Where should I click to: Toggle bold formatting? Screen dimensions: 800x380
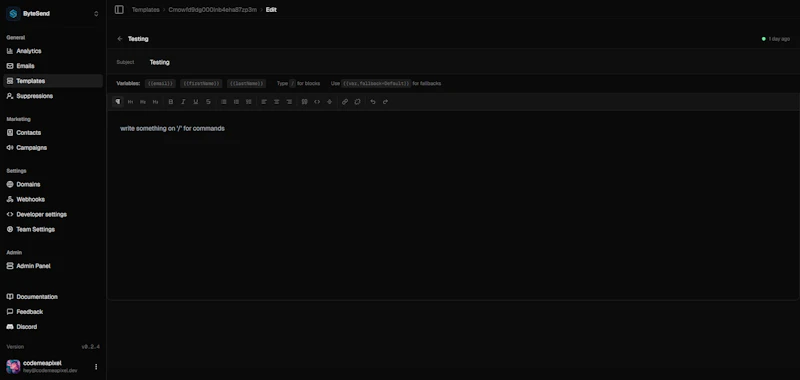point(171,102)
